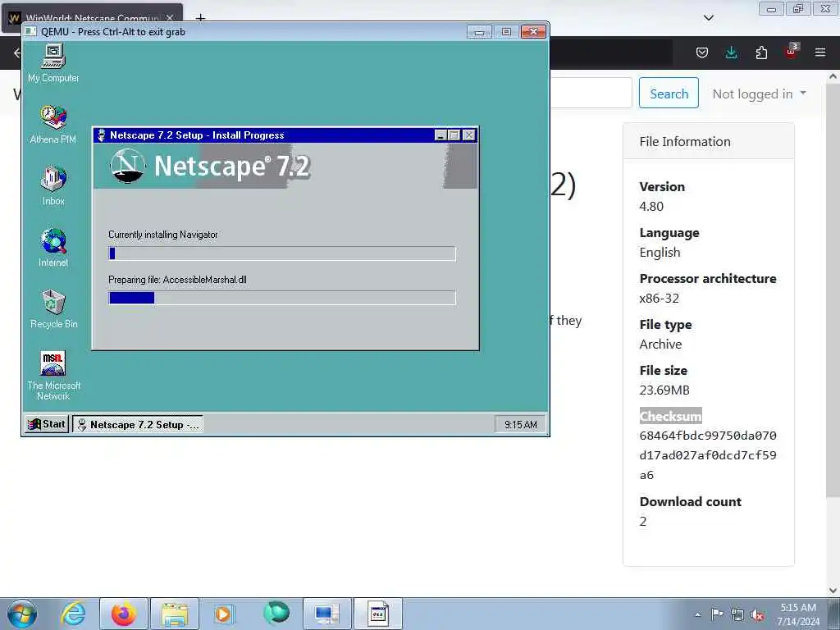Click the File type value Archive
This screenshot has height=630, width=840.
(x=660, y=344)
